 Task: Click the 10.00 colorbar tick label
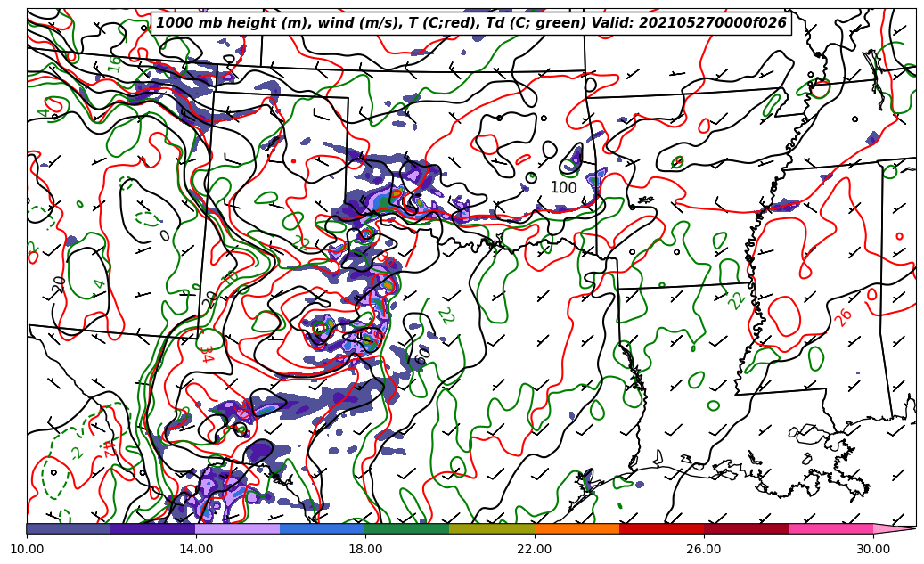coord(27,549)
